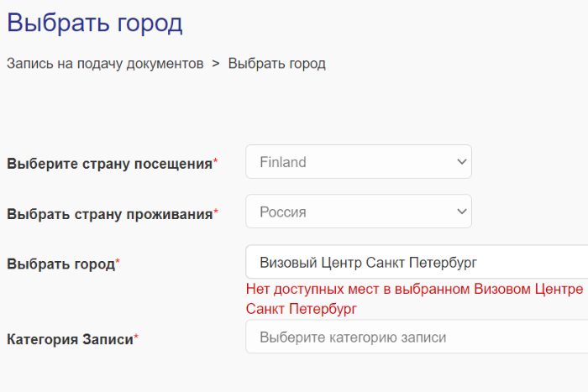This screenshot has height=392, width=588.
Task: Click the Выберите категорию записи field
Action: click(416, 337)
